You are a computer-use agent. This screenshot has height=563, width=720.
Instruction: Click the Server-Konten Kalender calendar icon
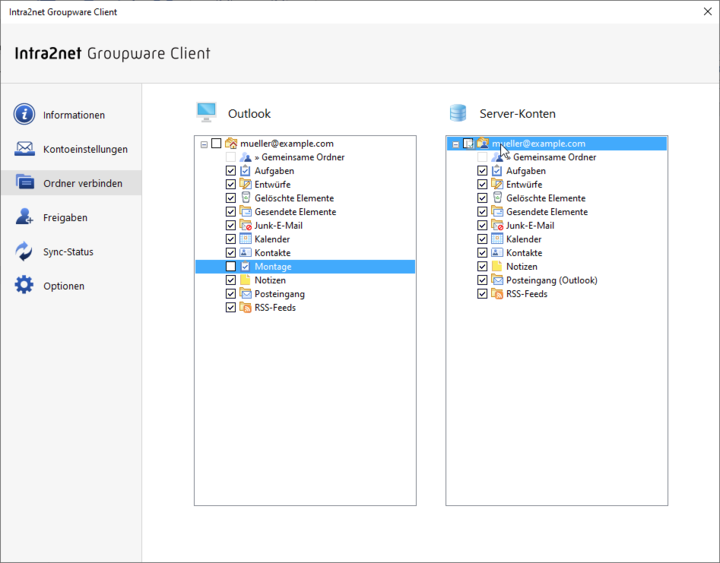[497, 239]
